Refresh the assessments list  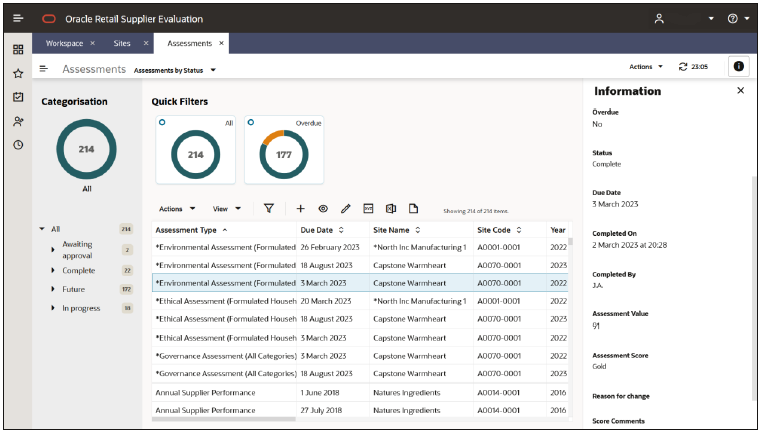(x=683, y=67)
